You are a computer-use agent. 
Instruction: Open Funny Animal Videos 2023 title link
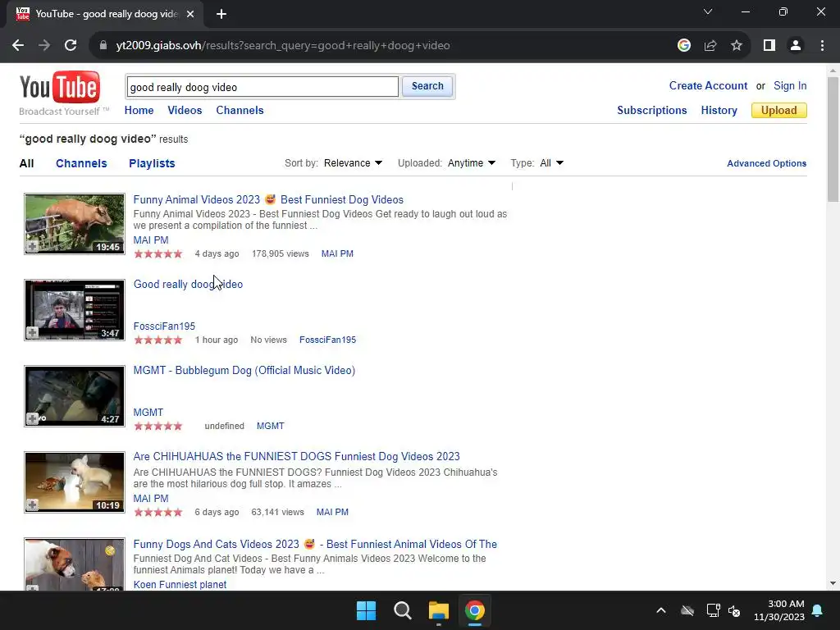pyautogui.click(x=268, y=200)
